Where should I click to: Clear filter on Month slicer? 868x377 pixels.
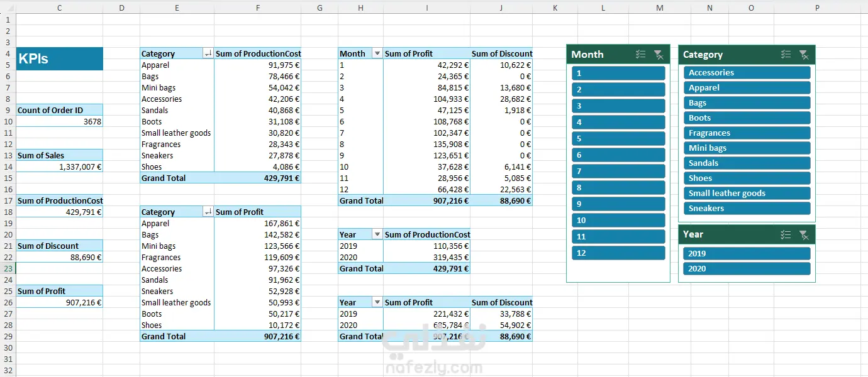pyautogui.click(x=659, y=55)
